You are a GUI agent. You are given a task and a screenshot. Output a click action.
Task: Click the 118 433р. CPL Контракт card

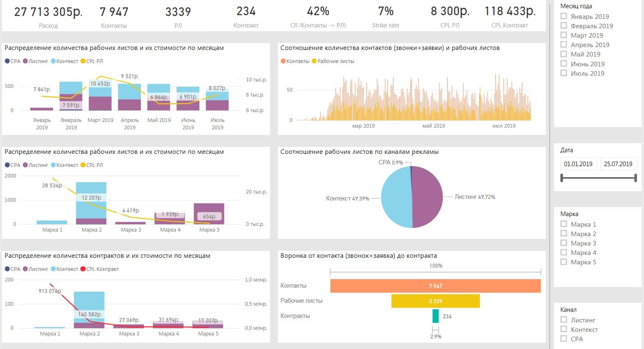pos(510,16)
